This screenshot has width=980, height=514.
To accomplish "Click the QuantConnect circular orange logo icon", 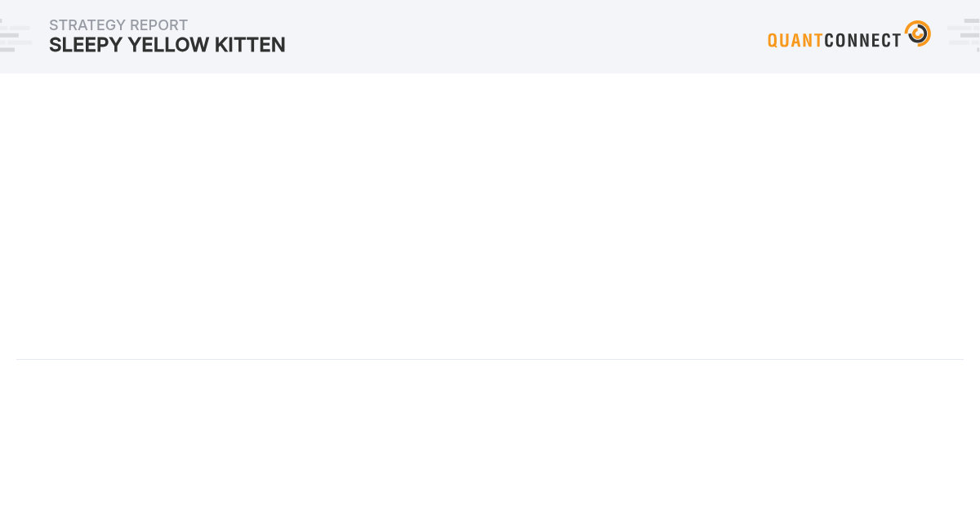I will 917,33.
